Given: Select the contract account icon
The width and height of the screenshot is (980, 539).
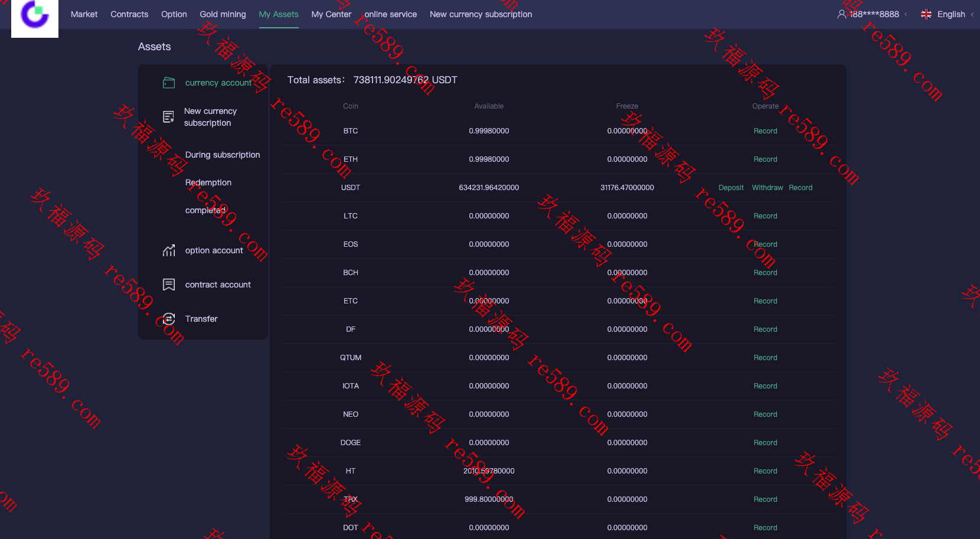Looking at the screenshot, I should pos(169,285).
